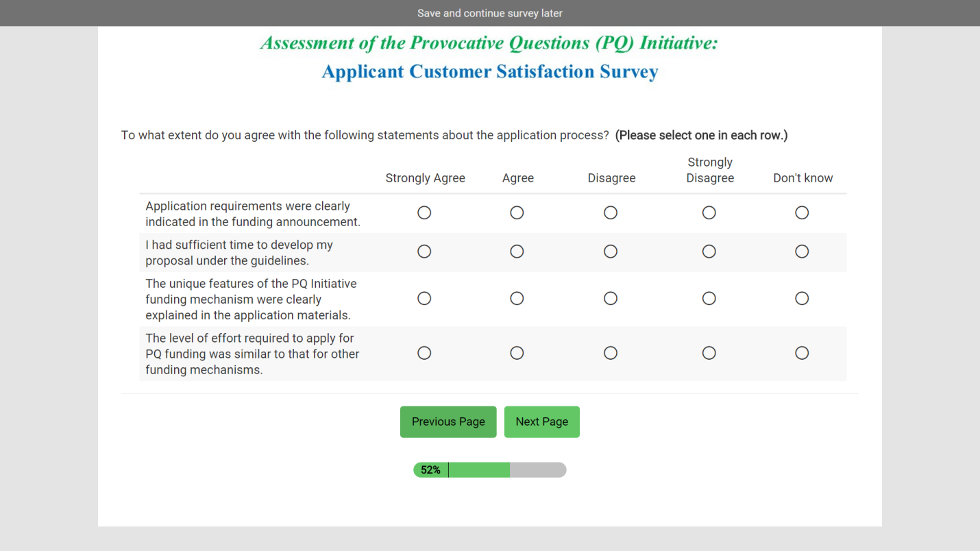Click the 52% survey progress bar

(x=489, y=469)
